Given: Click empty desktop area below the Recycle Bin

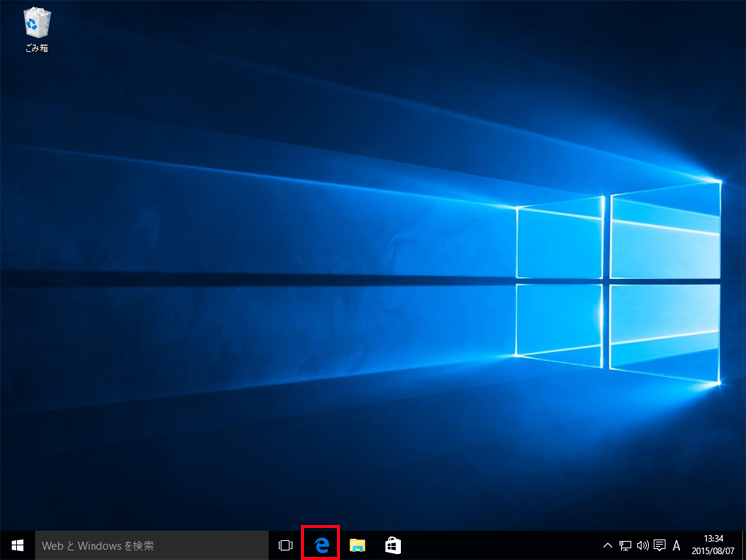Looking at the screenshot, I should coord(37,149).
